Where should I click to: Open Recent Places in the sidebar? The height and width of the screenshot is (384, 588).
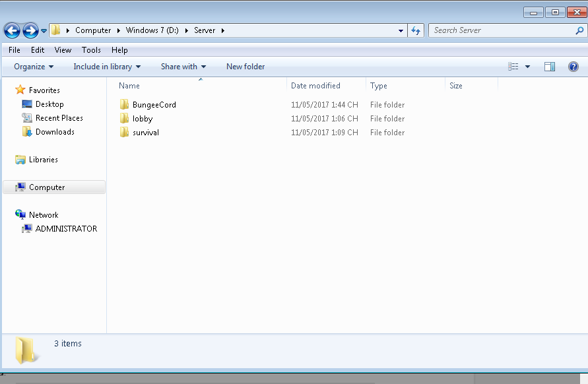52,117
